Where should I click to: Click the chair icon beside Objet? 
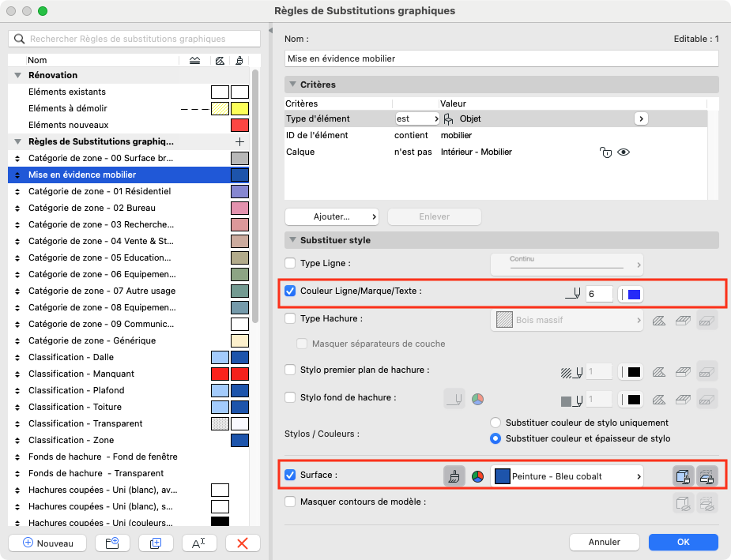click(x=449, y=118)
